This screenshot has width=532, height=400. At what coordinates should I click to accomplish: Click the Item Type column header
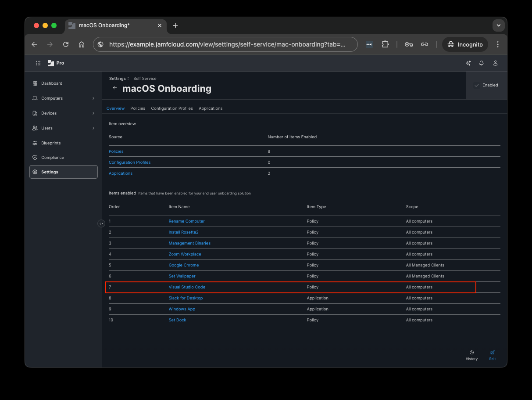[x=317, y=207]
